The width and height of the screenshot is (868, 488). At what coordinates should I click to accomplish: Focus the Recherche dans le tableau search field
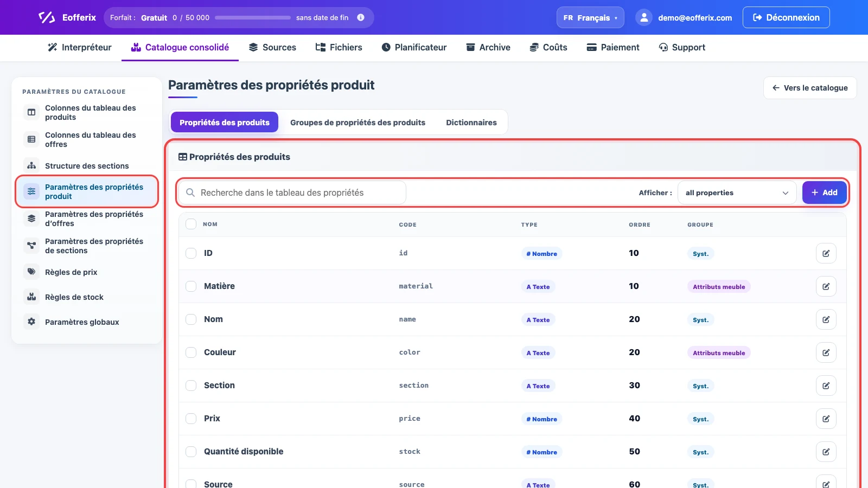(292, 192)
